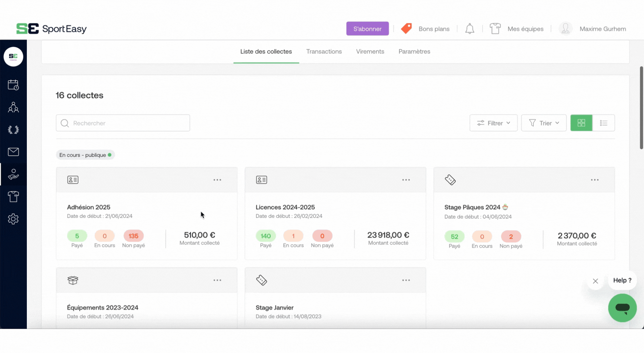Open three-dot menu for Équipements 2023-2024
The image size is (644, 353).
(x=217, y=280)
